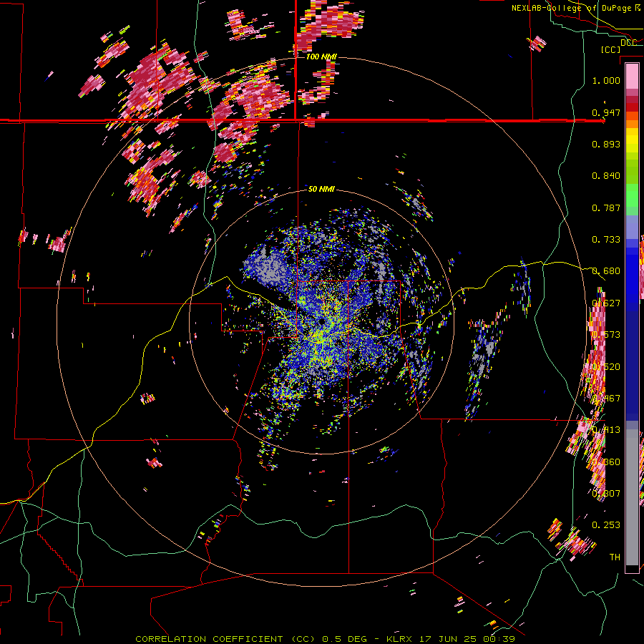Click the 0.787 scale label
This screenshot has height=644, width=644.
click(x=606, y=208)
